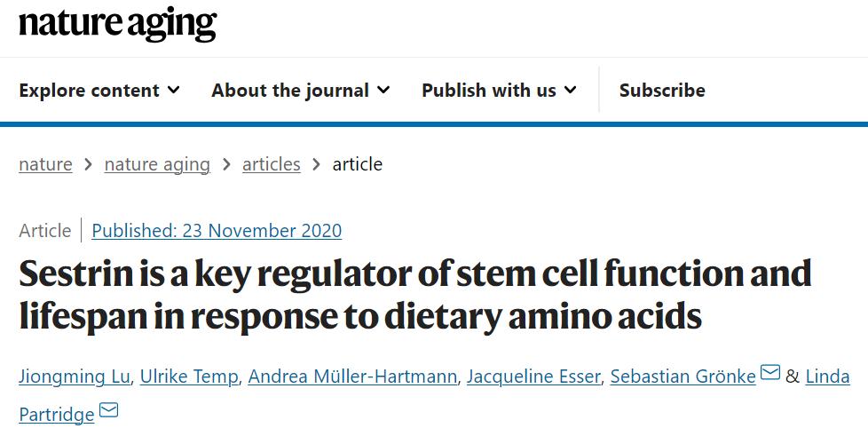The width and height of the screenshot is (868, 436).
Task: Open Jacqueline Esser author link
Action: click(535, 377)
